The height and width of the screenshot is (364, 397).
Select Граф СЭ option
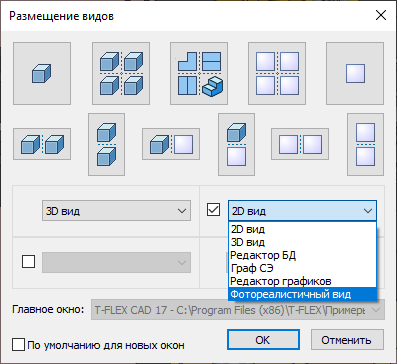pos(302,268)
